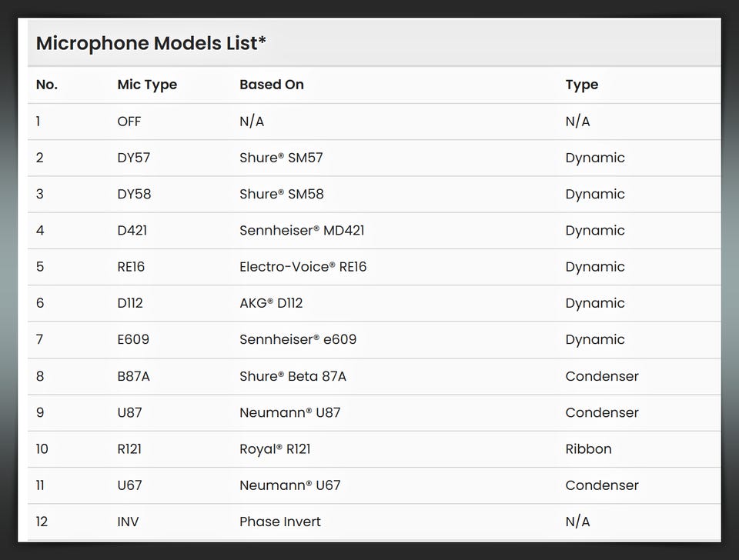Screen dimensions: 739x560
Task: Select the Neumann U87 cell
Action: [x=289, y=412]
